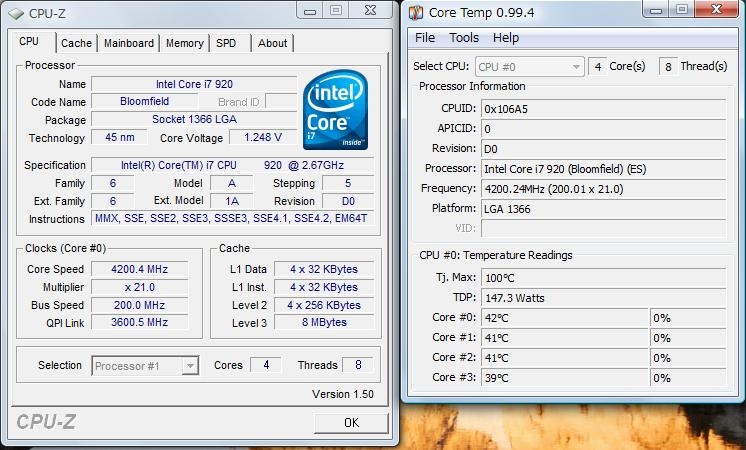
Task: Click the Instructions field listing MMX, SSE
Action: tap(232, 218)
